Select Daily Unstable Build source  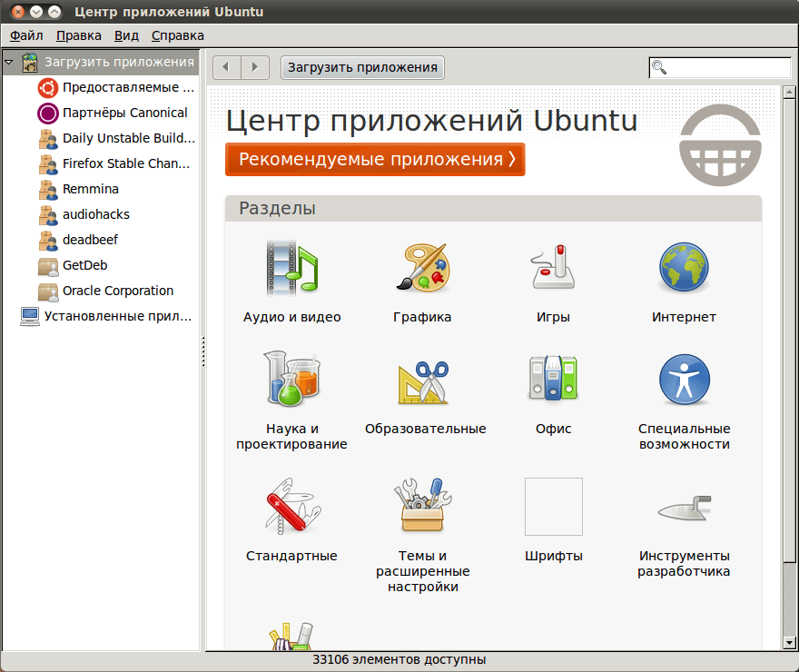tap(101, 139)
